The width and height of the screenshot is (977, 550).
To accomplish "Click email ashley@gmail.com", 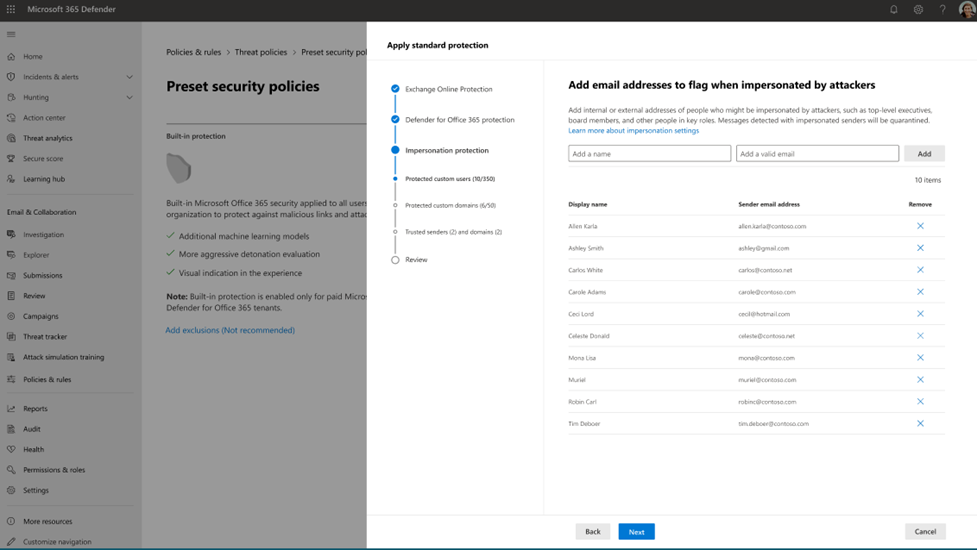I will (763, 248).
